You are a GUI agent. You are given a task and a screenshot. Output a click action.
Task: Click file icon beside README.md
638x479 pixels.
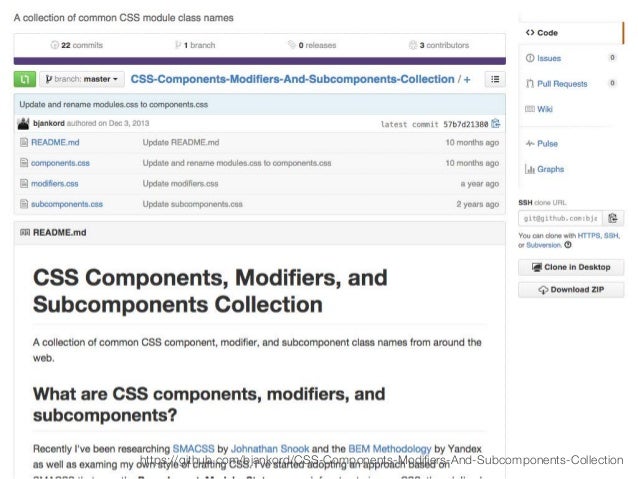coord(24,142)
